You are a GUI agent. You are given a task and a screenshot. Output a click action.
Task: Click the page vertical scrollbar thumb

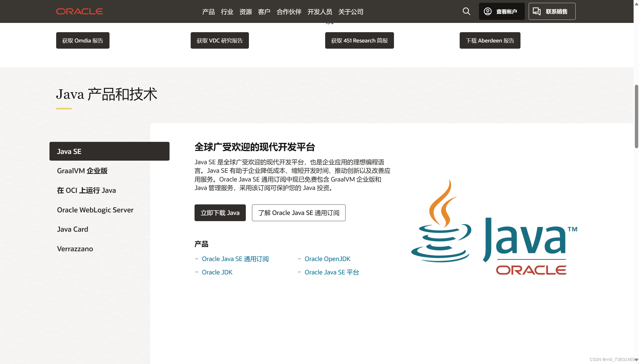(636, 116)
